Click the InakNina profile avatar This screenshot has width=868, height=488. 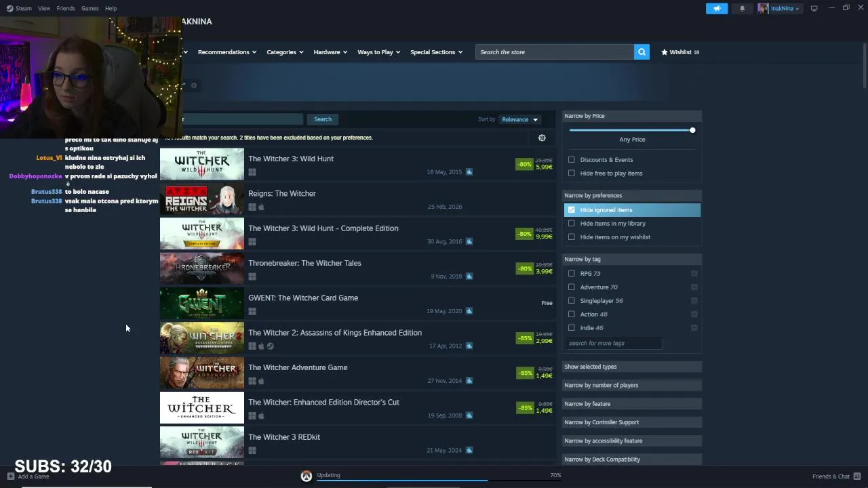763,8
